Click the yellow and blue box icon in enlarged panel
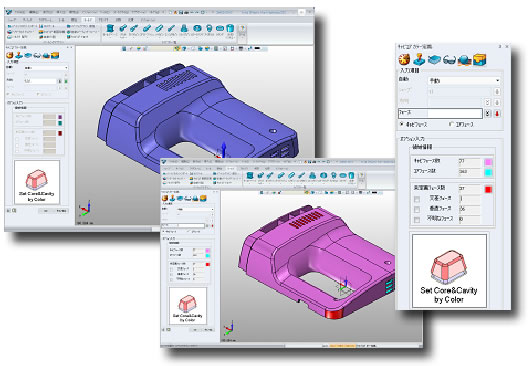 (479, 60)
